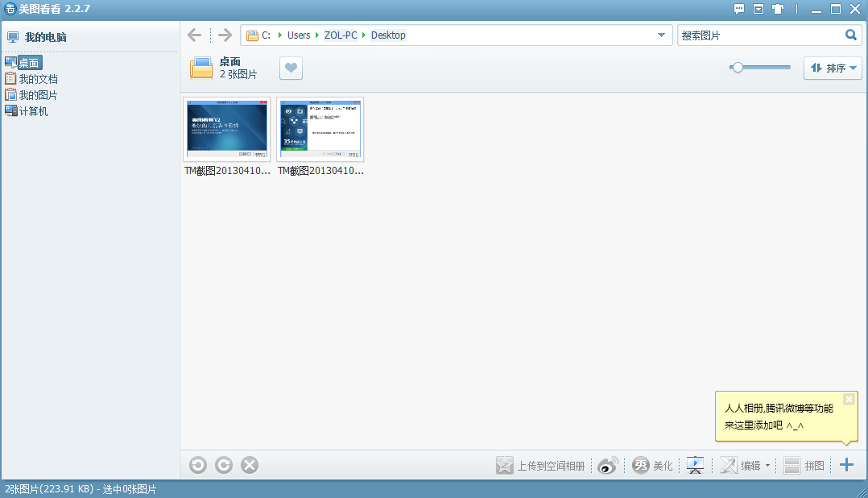
Task: Select 我的文档 in the sidebar
Action: (x=38, y=79)
